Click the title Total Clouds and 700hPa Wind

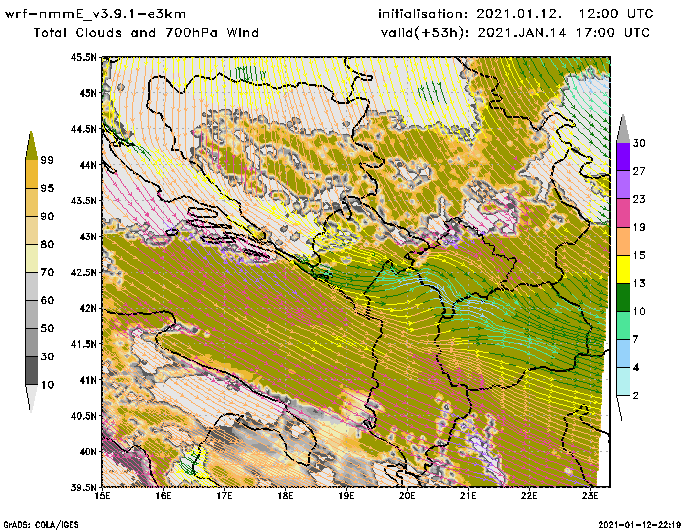pyautogui.click(x=146, y=33)
